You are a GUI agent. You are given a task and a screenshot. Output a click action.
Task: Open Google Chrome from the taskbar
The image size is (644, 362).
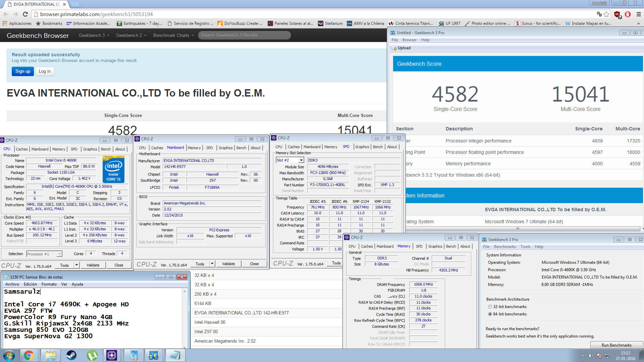click(29, 355)
